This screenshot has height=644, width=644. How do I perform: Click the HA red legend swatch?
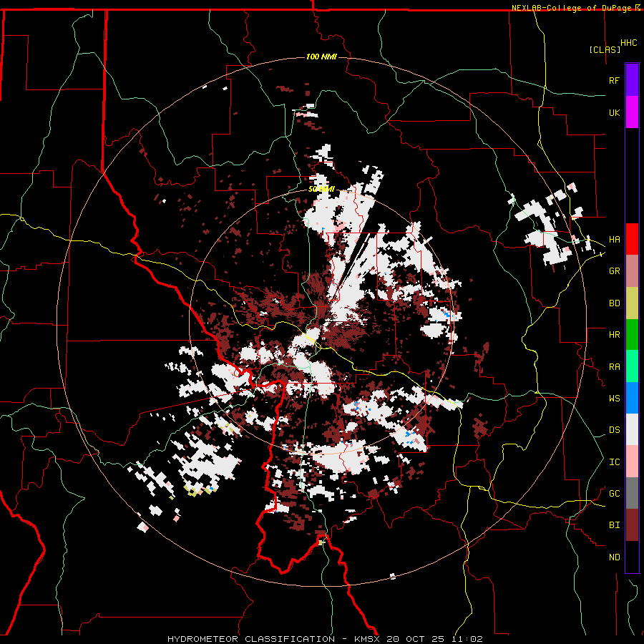(x=632, y=239)
